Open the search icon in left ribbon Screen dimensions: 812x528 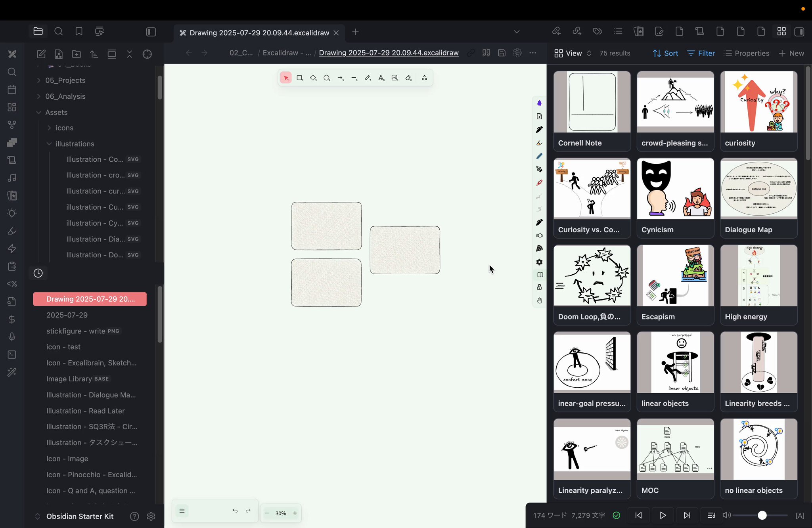(12, 72)
